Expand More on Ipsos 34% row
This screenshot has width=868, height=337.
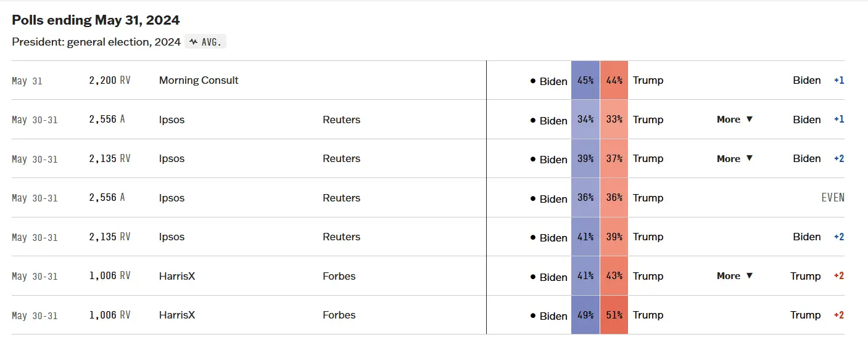(735, 120)
